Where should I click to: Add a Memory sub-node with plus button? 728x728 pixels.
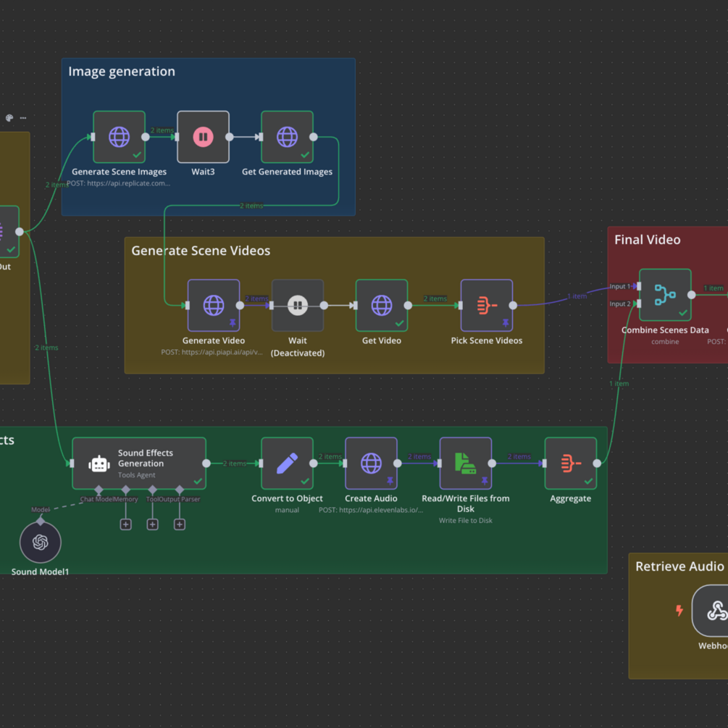[126, 524]
